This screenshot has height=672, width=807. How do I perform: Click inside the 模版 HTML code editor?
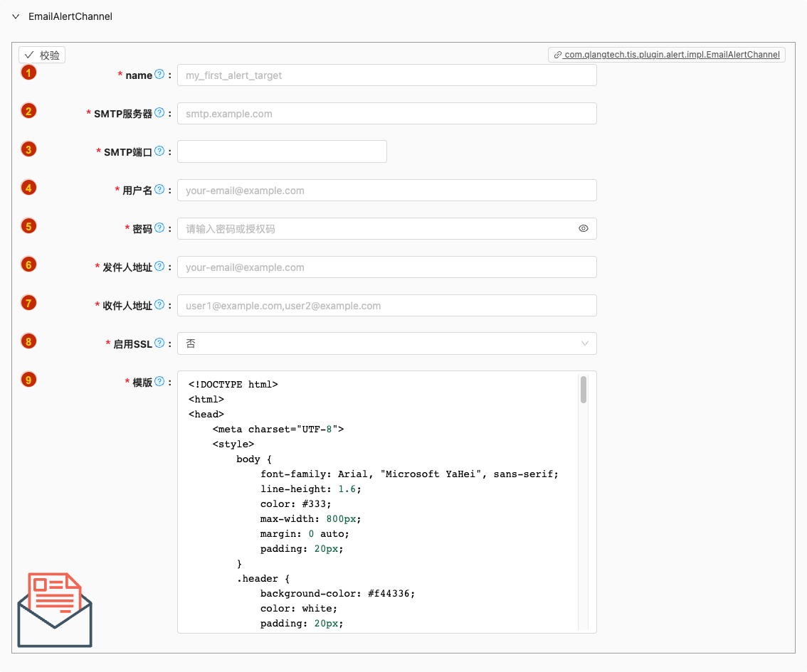coord(377,498)
